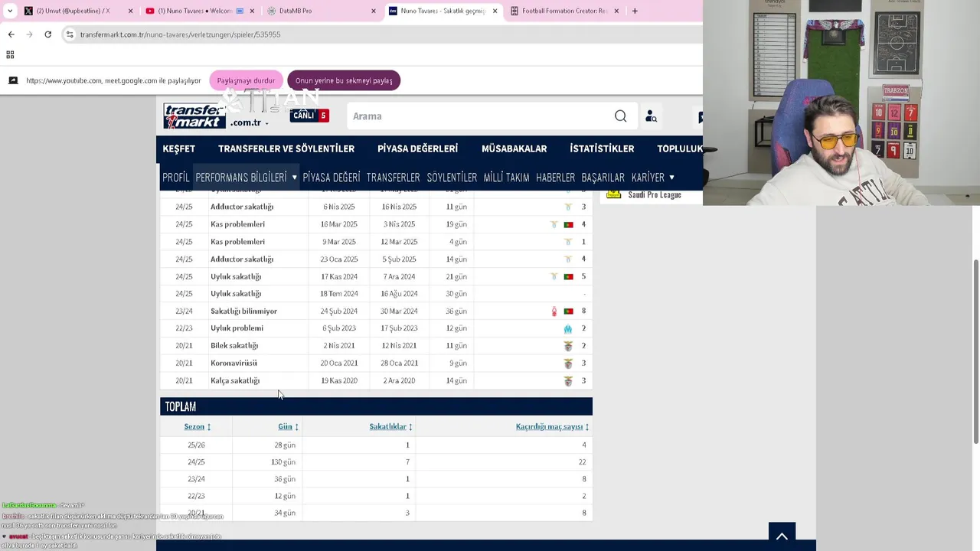Click Portugal flag in 17 Kas 2024 row
The height and width of the screenshot is (551, 980).
568,277
